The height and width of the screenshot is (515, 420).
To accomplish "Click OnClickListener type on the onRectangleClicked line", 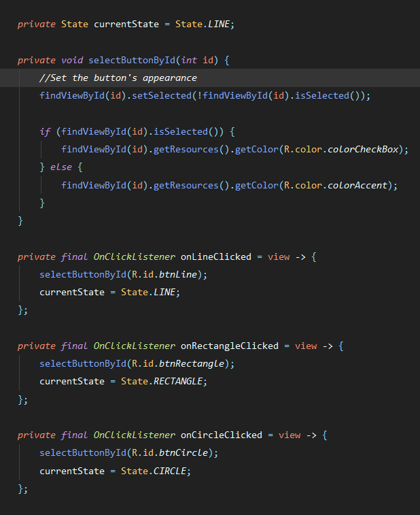I will point(134,346).
